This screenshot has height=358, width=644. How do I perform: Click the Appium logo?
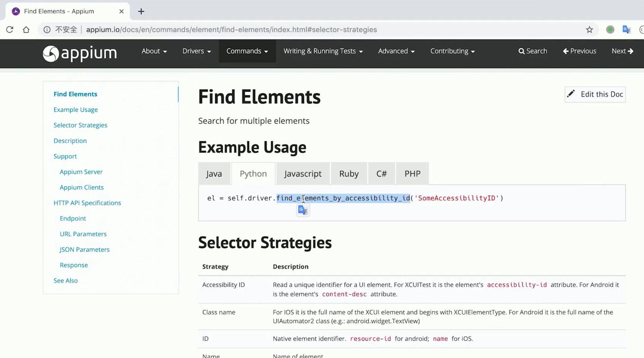[79, 53]
